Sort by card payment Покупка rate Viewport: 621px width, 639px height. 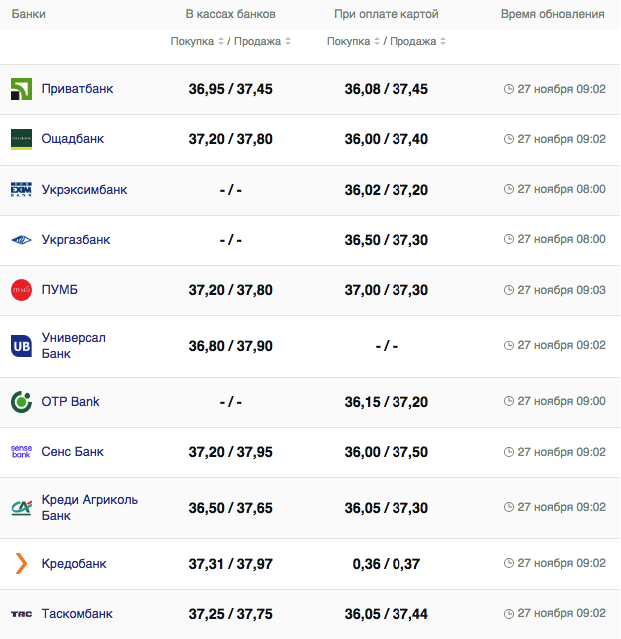point(353,42)
